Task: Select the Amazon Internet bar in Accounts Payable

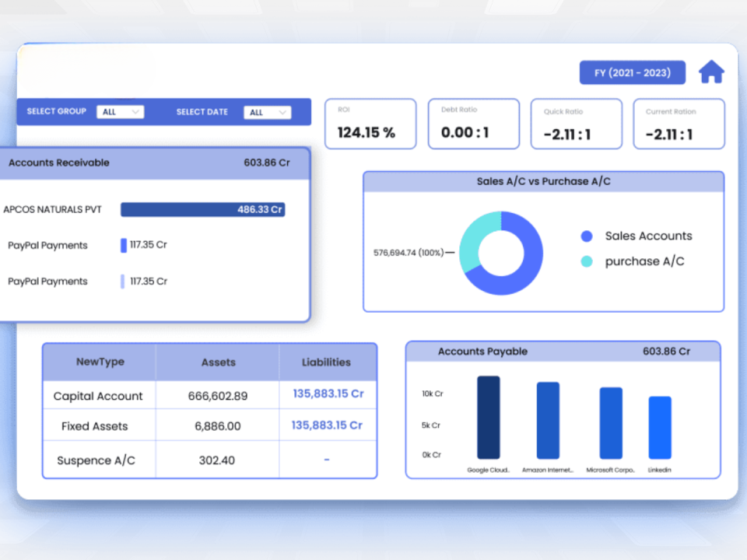Action: point(548,421)
